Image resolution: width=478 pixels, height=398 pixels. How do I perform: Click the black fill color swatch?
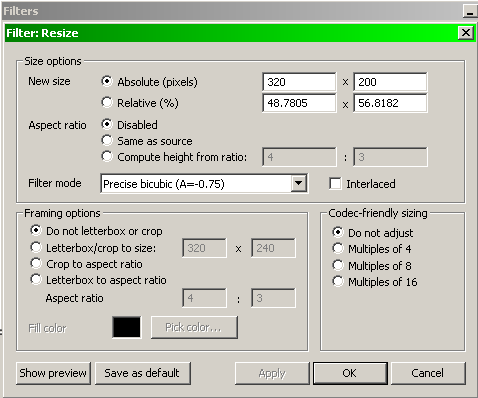(x=127, y=327)
